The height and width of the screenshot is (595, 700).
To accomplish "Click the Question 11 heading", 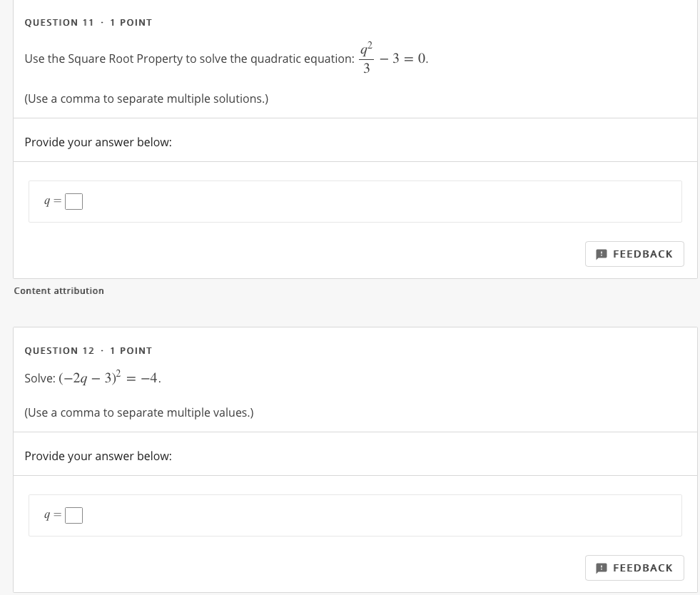I will point(59,22).
